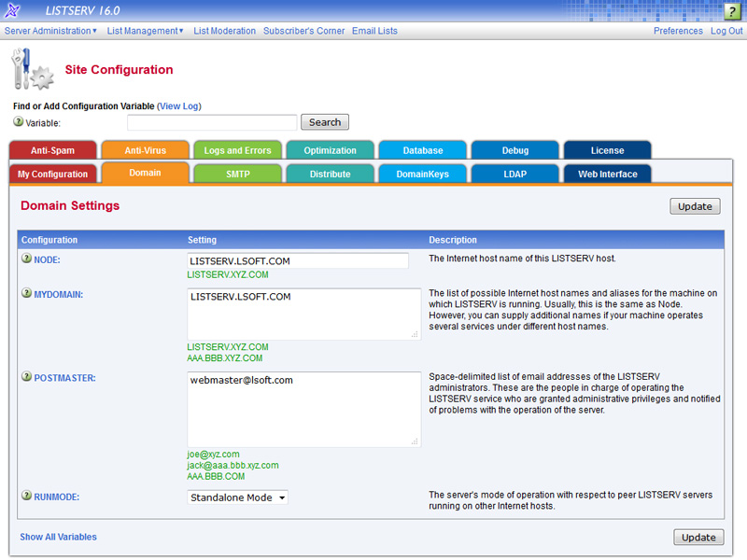Open the View Log link
Image resolution: width=747 pixels, height=560 pixels.
point(179,106)
